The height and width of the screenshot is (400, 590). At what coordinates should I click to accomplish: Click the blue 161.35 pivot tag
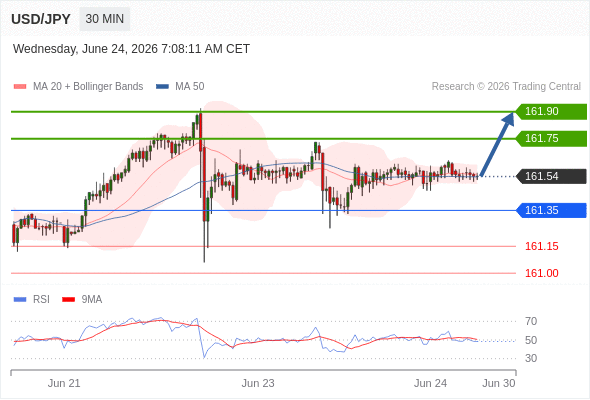point(551,210)
